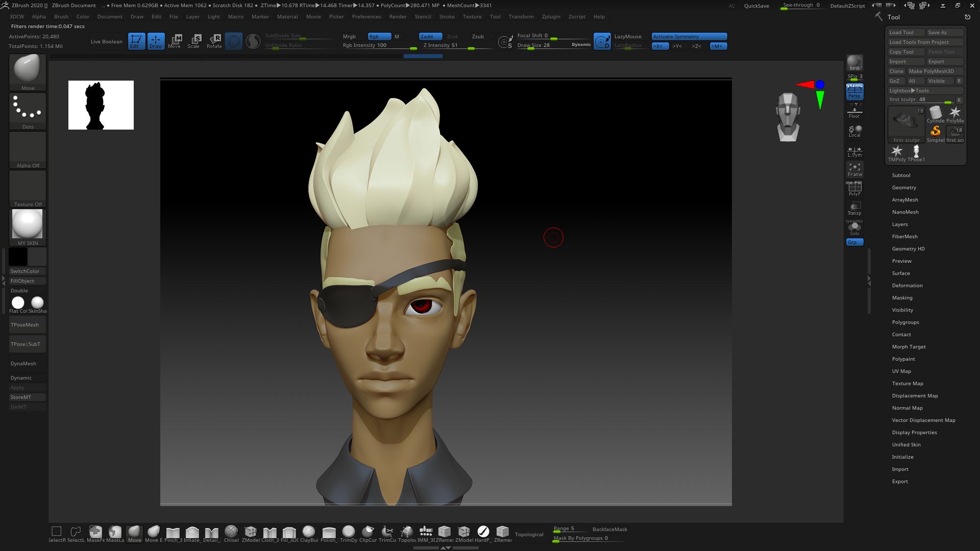
Task: Select the Scale tool
Action: click(x=194, y=41)
